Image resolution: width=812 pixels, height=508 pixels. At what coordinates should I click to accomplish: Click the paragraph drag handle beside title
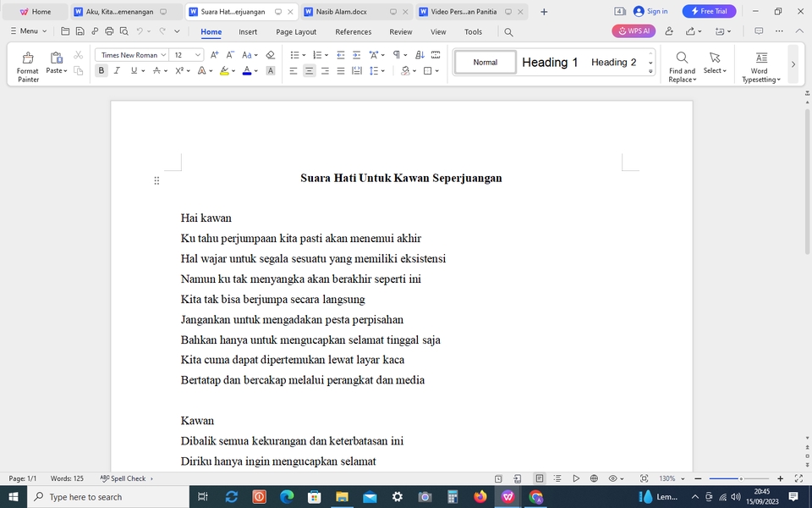pyautogui.click(x=156, y=180)
